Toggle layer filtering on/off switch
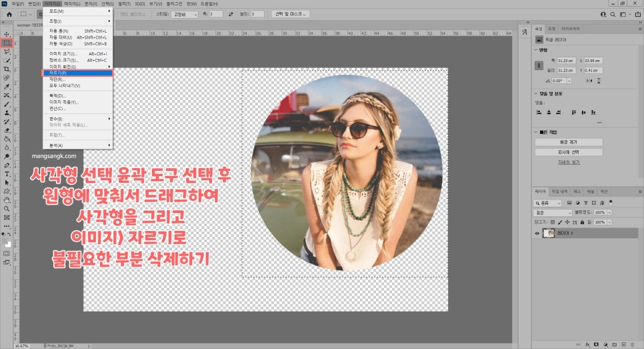Viewport: 644px width, 349px height. [x=611, y=202]
